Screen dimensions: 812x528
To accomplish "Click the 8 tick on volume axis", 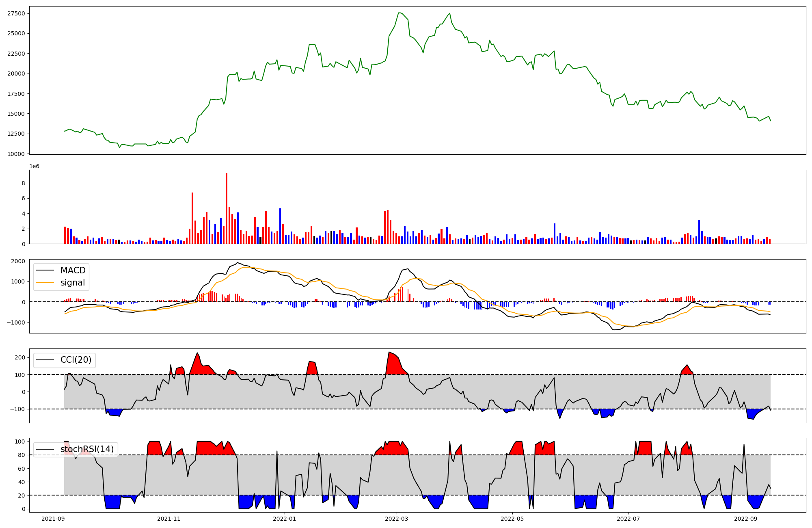I will click(x=24, y=183).
